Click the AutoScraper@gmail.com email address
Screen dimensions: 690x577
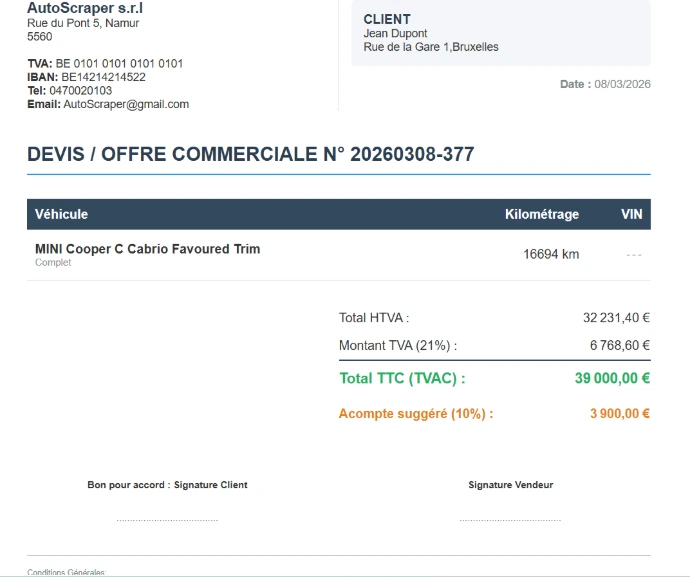[x=125, y=104]
